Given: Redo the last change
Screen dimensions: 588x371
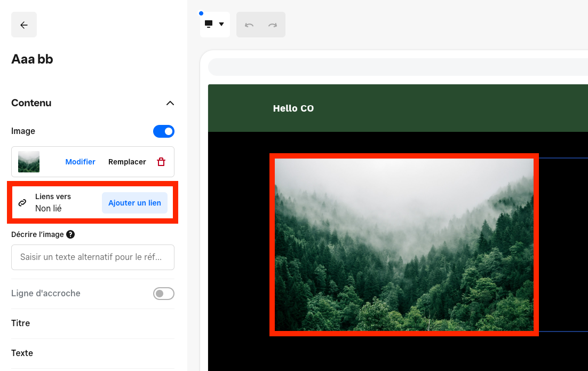Looking at the screenshot, I should [x=273, y=25].
